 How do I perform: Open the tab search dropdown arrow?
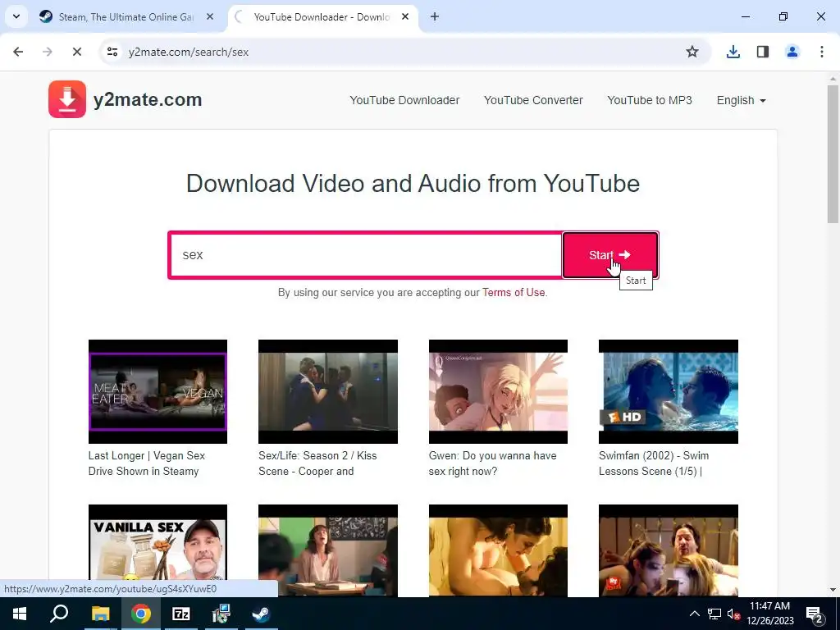[x=16, y=16]
